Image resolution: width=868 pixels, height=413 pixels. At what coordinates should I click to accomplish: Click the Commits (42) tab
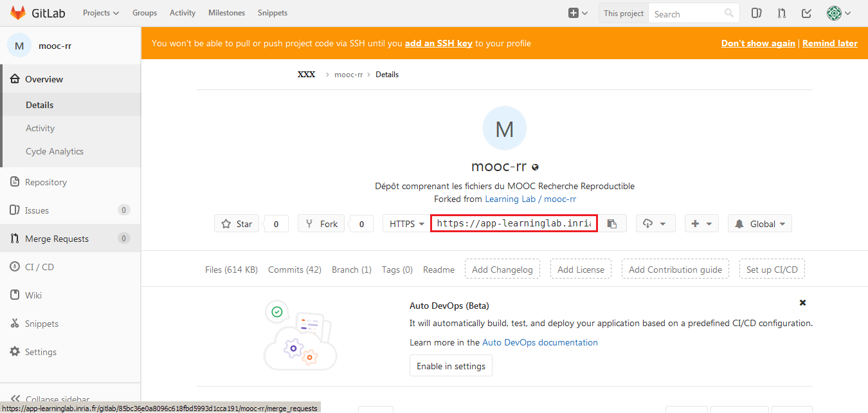click(294, 270)
